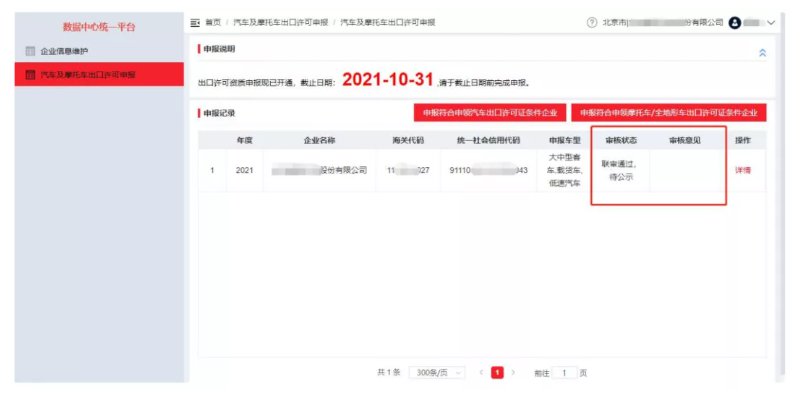Go to next page arrow
The image size is (801, 397).
point(513,373)
